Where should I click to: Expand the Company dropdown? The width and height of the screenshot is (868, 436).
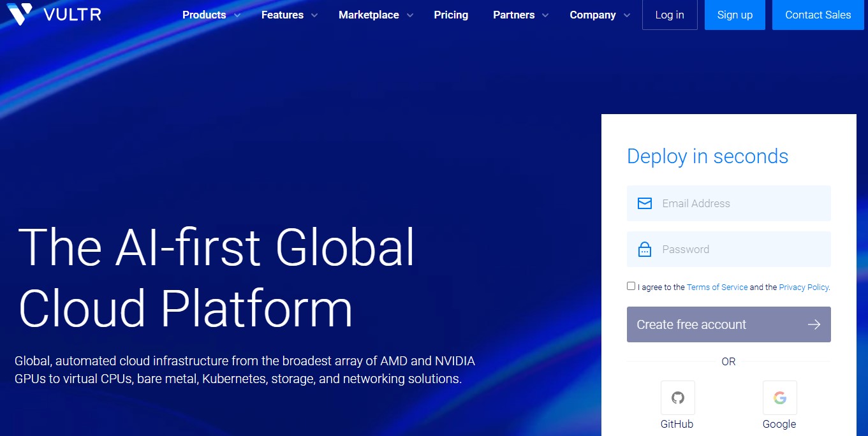(x=592, y=15)
